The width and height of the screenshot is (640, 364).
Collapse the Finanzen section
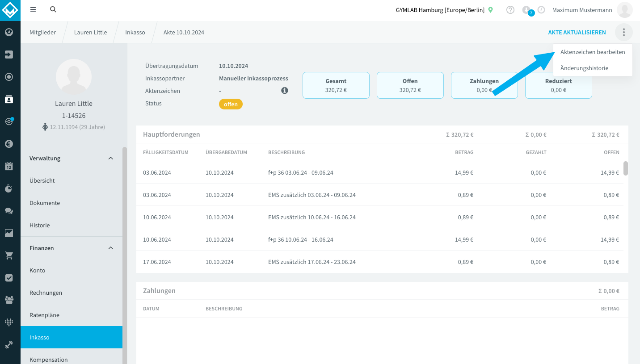pyautogui.click(x=111, y=248)
